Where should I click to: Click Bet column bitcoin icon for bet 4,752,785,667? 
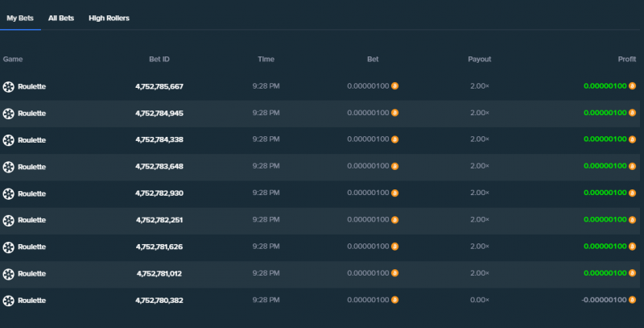394,86
